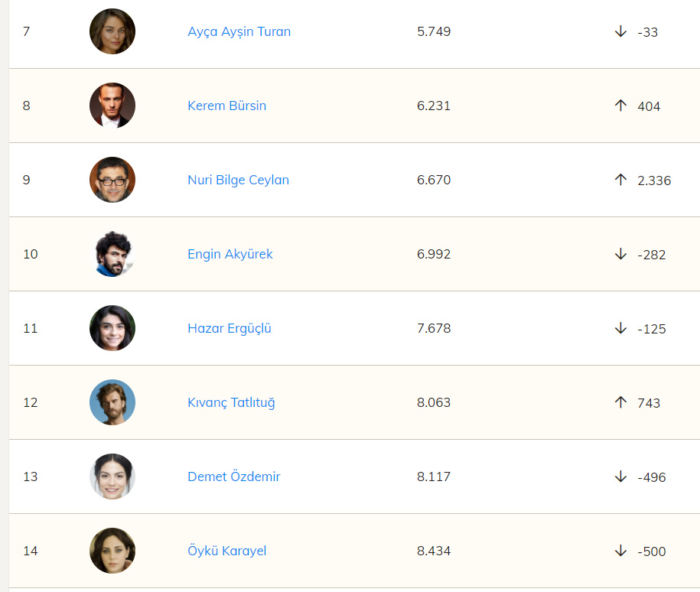The height and width of the screenshot is (592, 700).
Task: Click the down arrow beside -125
Action: pyautogui.click(x=620, y=328)
